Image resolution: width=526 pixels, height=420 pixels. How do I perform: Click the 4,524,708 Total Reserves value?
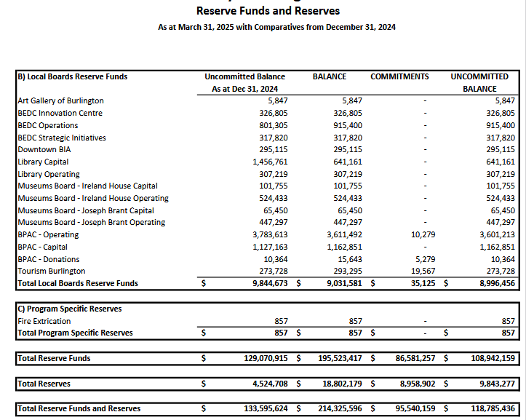(270, 384)
